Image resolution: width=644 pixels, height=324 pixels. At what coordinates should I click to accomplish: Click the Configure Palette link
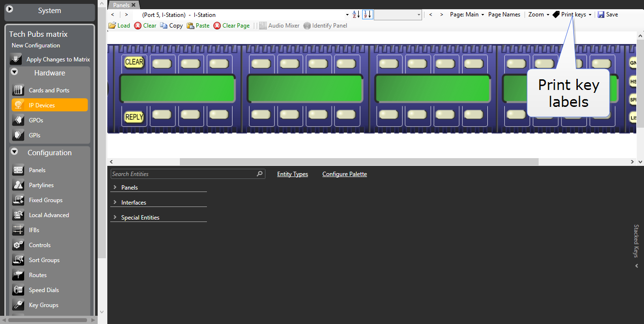pyautogui.click(x=344, y=174)
